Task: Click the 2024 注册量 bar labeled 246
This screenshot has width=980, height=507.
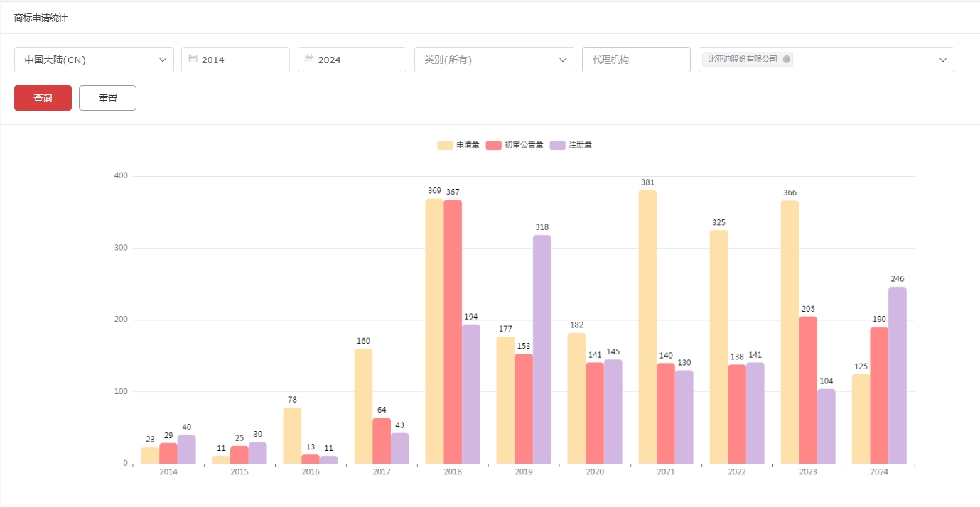Action: pyautogui.click(x=898, y=375)
